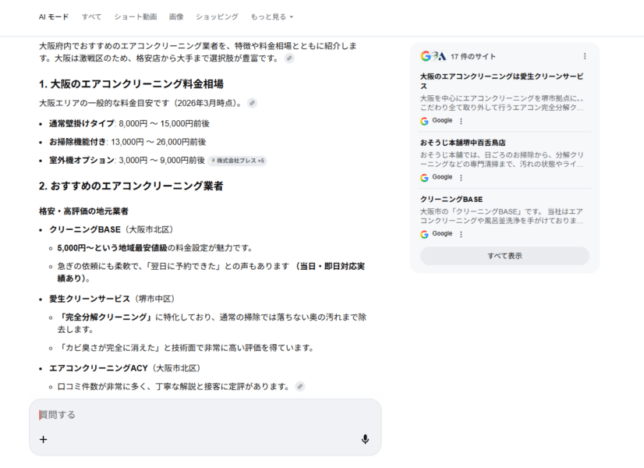Click 大阪市の「クリーニングBASE」です snippet
This screenshot has width=644, height=468.
point(501,216)
